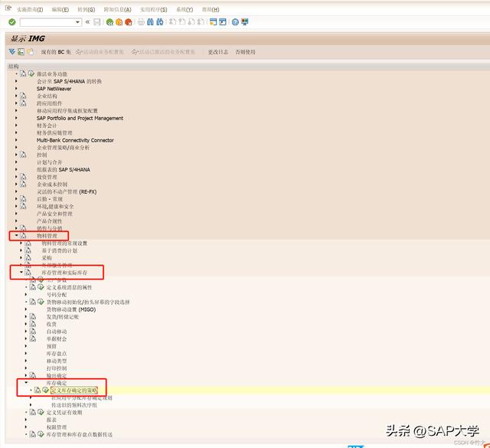
Task: Click the second greyed-out glasses BC set button
Action: (x=163, y=52)
